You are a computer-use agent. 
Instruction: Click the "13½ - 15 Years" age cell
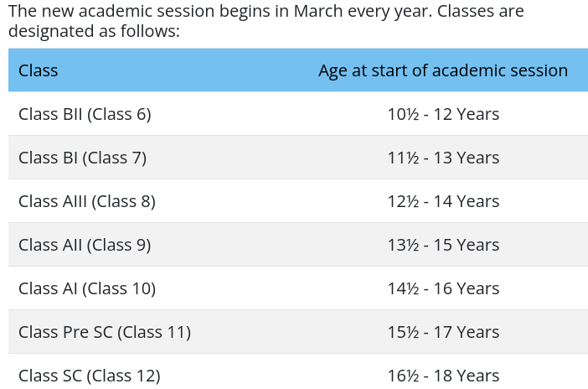tap(443, 245)
